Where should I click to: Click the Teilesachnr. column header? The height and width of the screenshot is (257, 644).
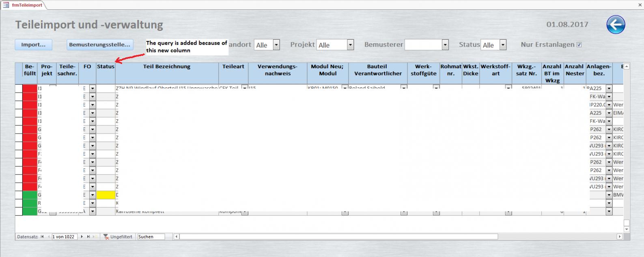coord(68,73)
